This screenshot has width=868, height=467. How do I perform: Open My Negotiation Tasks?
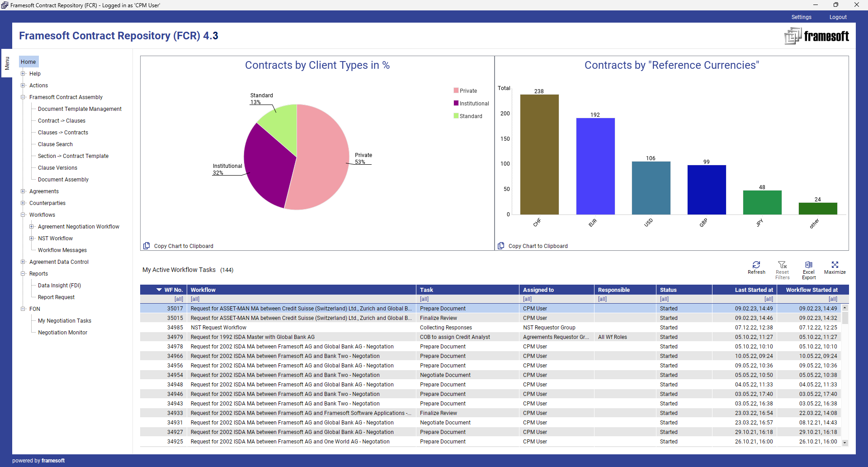coord(65,321)
